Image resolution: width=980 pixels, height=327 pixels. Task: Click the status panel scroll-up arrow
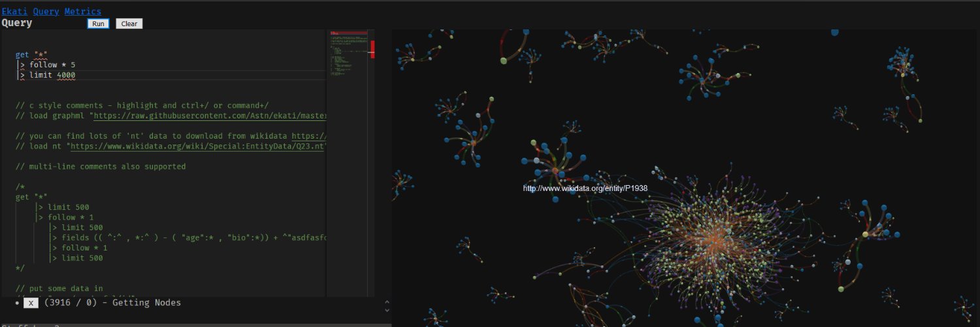[x=386, y=303]
